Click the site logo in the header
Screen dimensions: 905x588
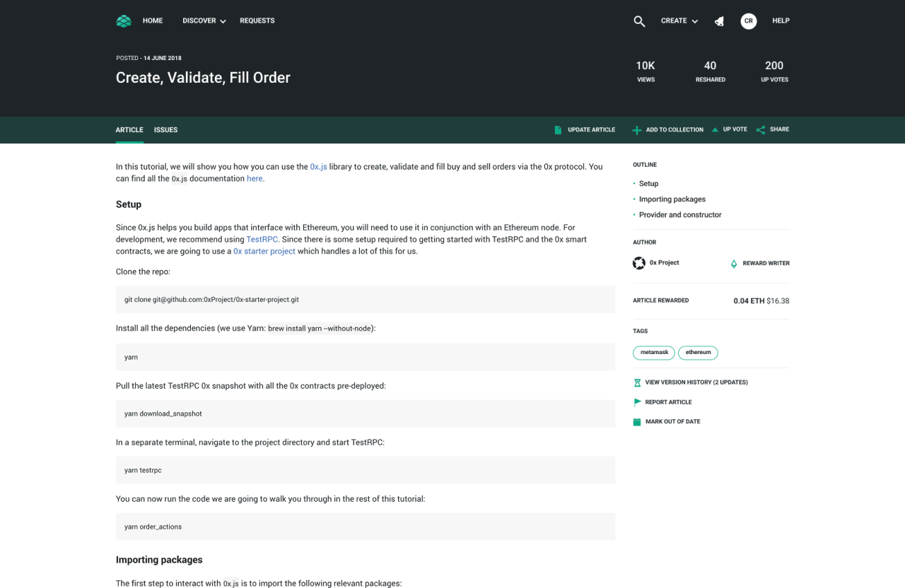(x=124, y=21)
